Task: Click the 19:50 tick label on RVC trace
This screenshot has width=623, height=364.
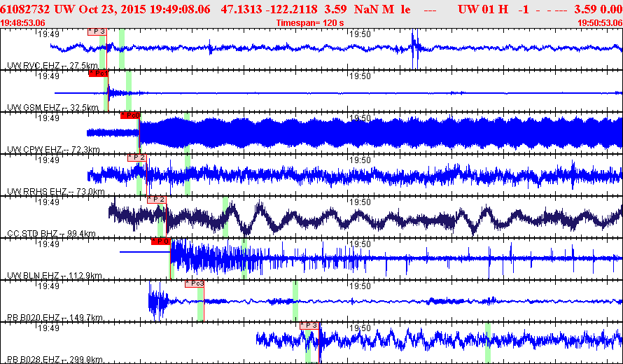Action: click(360, 34)
